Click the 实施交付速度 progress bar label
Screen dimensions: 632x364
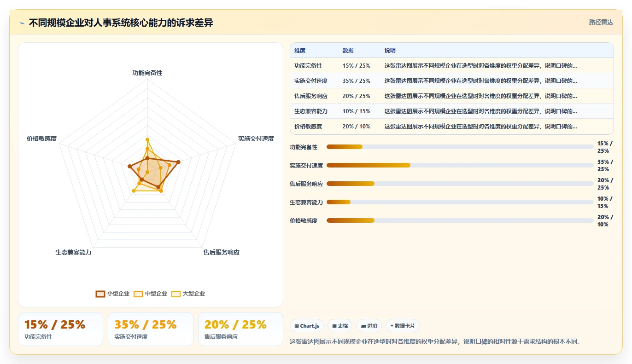(x=306, y=166)
